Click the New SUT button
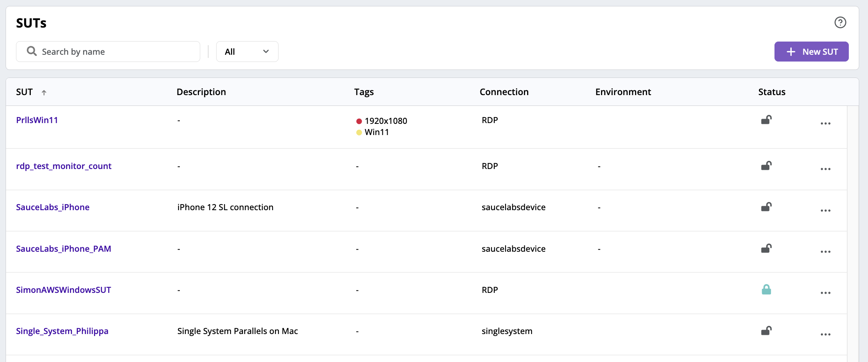This screenshot has height=362, width=868. 811,52
